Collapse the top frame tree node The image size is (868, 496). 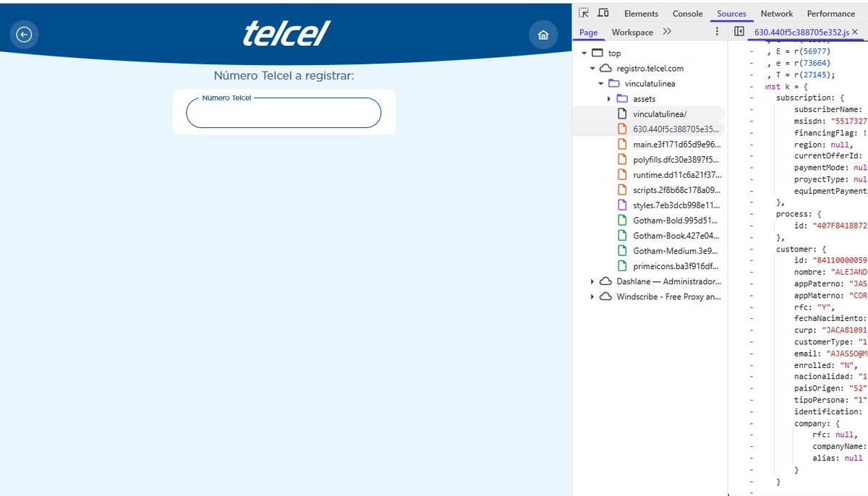(584, 53)
